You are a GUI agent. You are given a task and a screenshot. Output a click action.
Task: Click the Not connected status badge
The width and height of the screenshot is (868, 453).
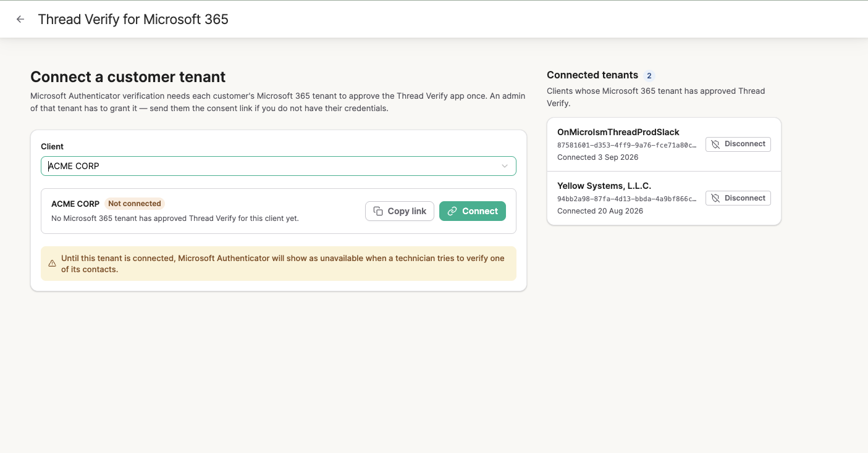[135, 204]
